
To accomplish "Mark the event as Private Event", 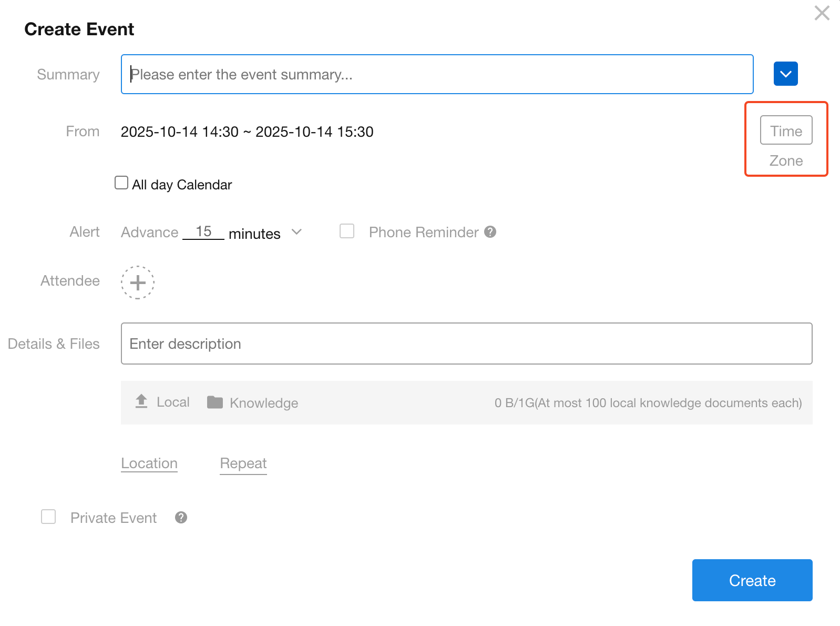I will click(48, 517).
